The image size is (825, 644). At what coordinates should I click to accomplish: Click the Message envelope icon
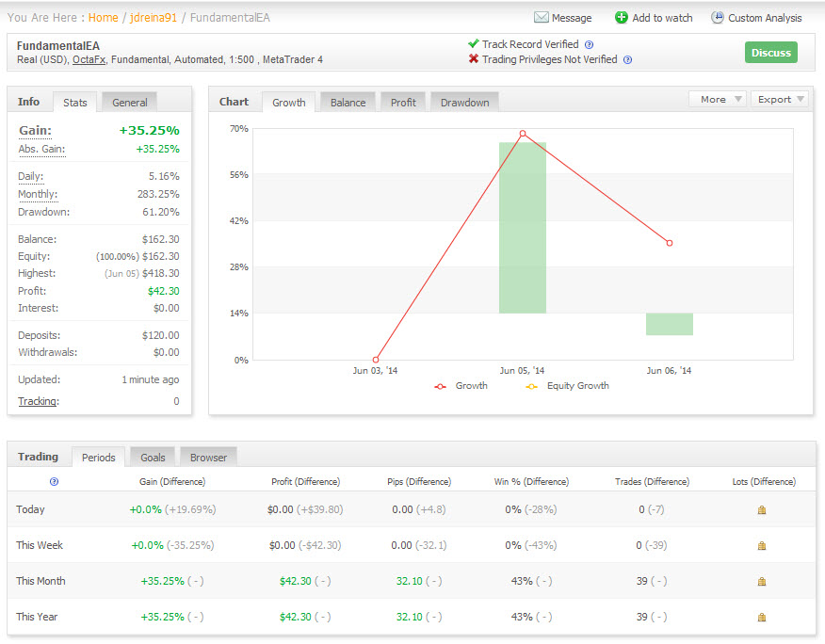point(541,18)
